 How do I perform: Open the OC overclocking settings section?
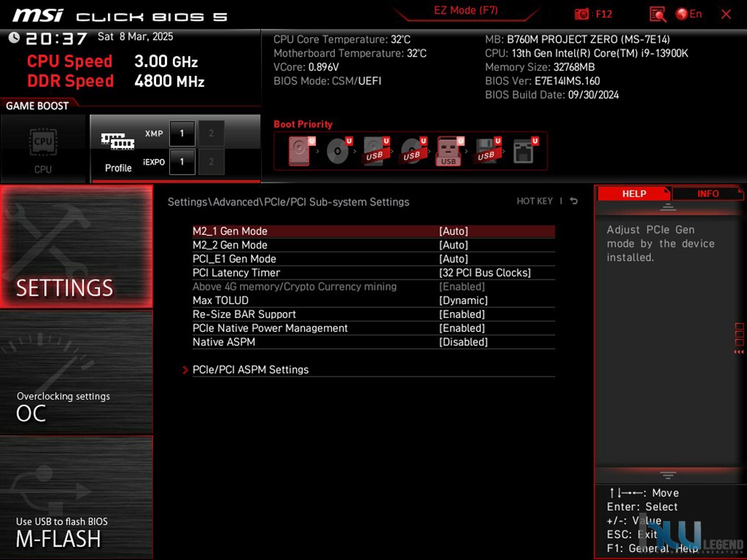pos(77,372)
